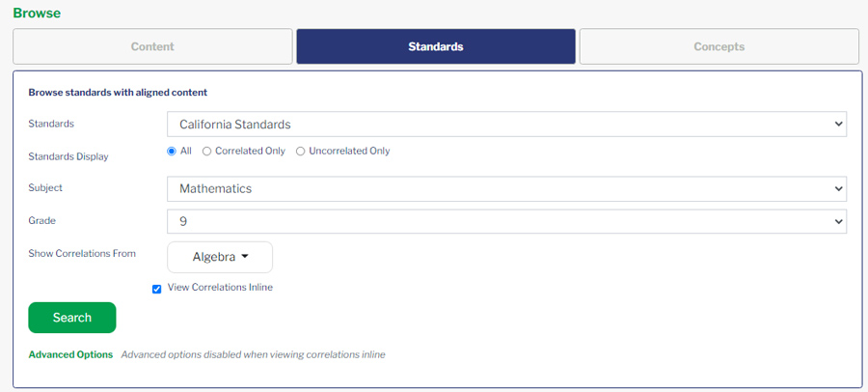
Task: Click the chevron arrow of Mathematics field
Action: [x=838, y=189]
